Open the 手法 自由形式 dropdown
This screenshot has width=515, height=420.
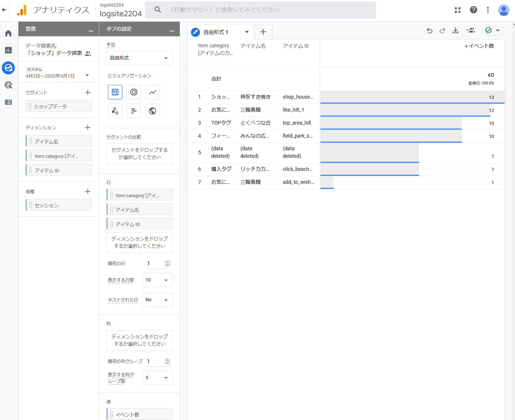point(140,58)
